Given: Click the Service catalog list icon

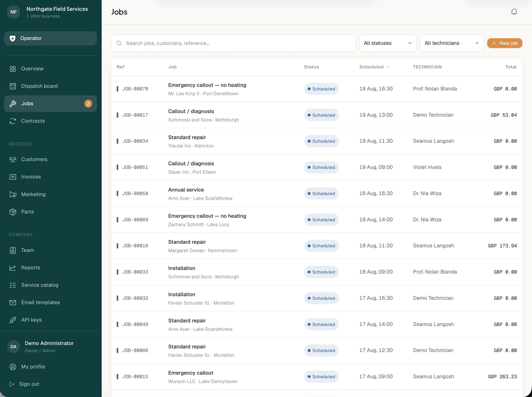Looking at the screenshot, I should tap(13, 285).
